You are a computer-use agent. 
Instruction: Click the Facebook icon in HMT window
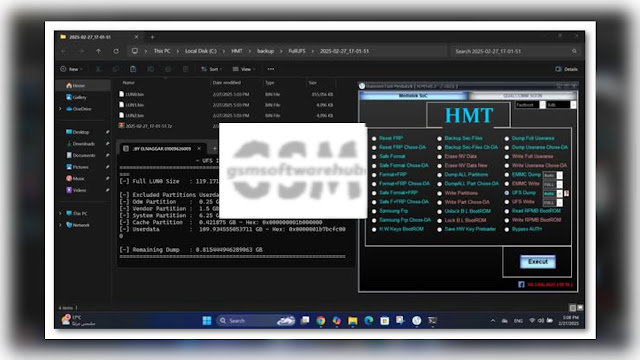coord(521,284)
